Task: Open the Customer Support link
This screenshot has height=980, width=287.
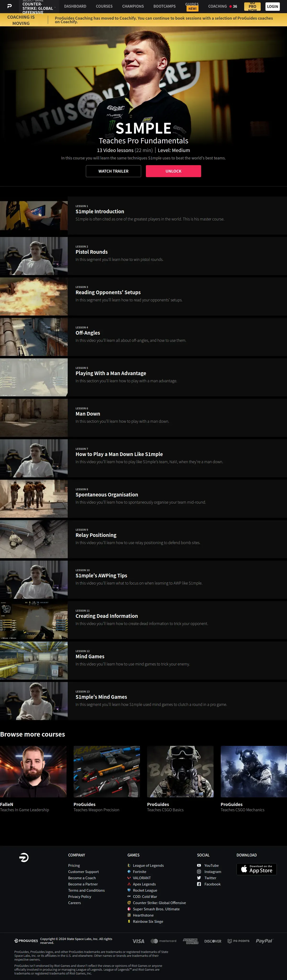Action: [x=83, y=872]
